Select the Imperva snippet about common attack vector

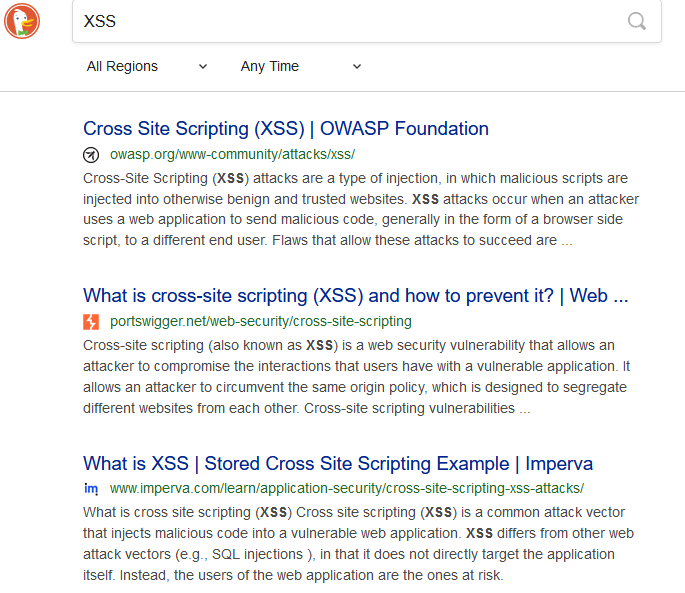(358, 544)
